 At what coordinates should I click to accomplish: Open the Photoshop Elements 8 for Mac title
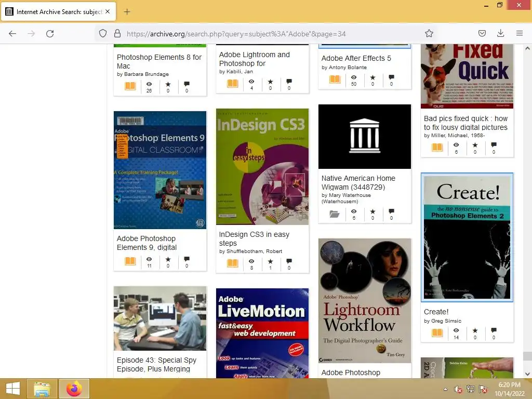[x=159, y=61]
